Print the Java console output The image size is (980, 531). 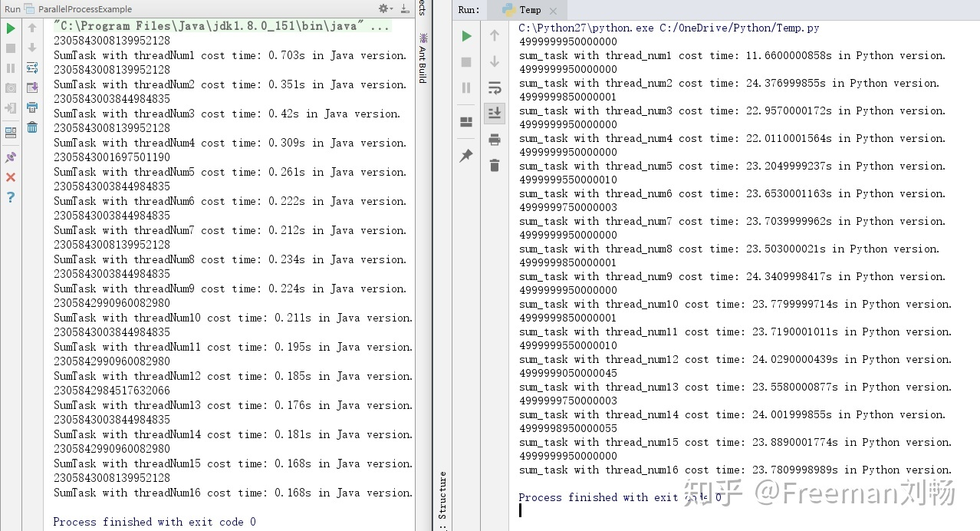pos(32,107)
